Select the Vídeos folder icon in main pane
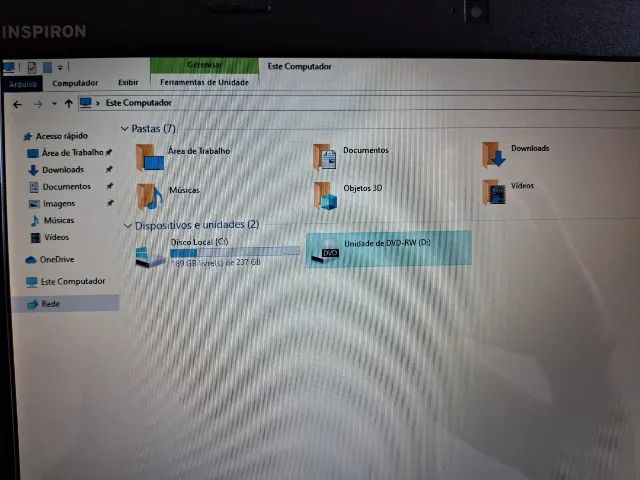640x480 pixels. pyautogui.click(x=494, y=192)
